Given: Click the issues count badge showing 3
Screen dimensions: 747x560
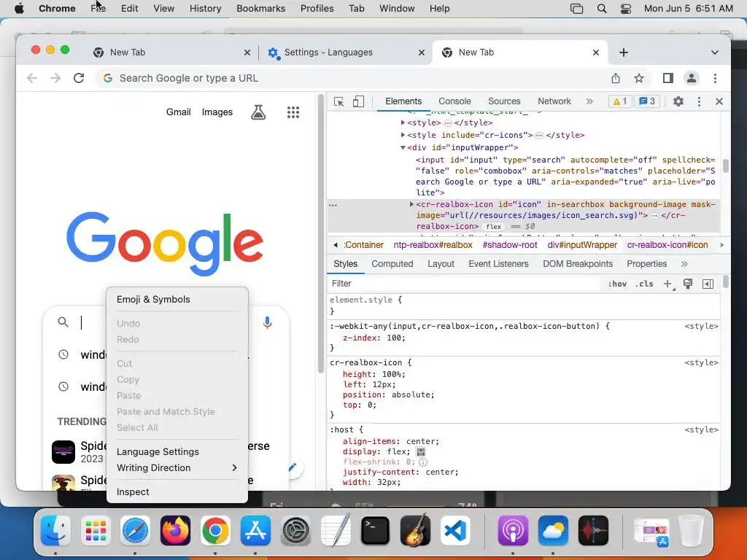Looking at the screenshot, I should tap(647, 101).
